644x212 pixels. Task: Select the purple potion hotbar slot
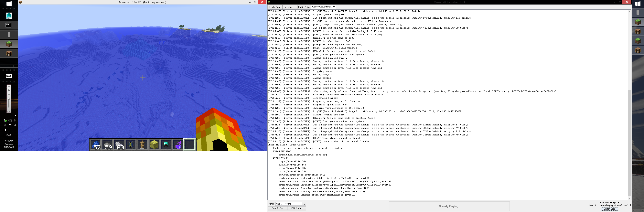[178, 145]
